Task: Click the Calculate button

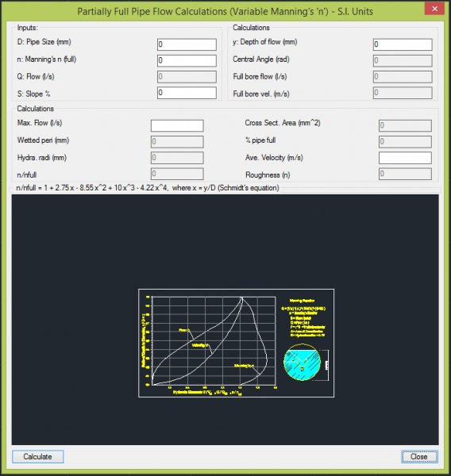Action: (x=37, y=456)
